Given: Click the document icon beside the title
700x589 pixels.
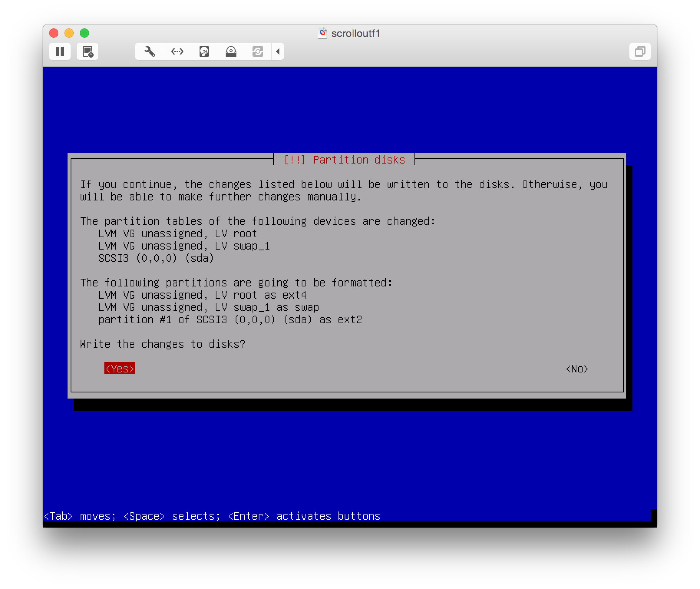Looking at the screenshot, I should click(x=322, y=33).
